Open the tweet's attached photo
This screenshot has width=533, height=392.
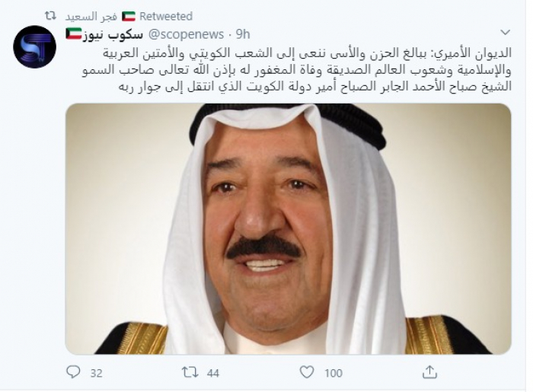(x=289, y=229)
